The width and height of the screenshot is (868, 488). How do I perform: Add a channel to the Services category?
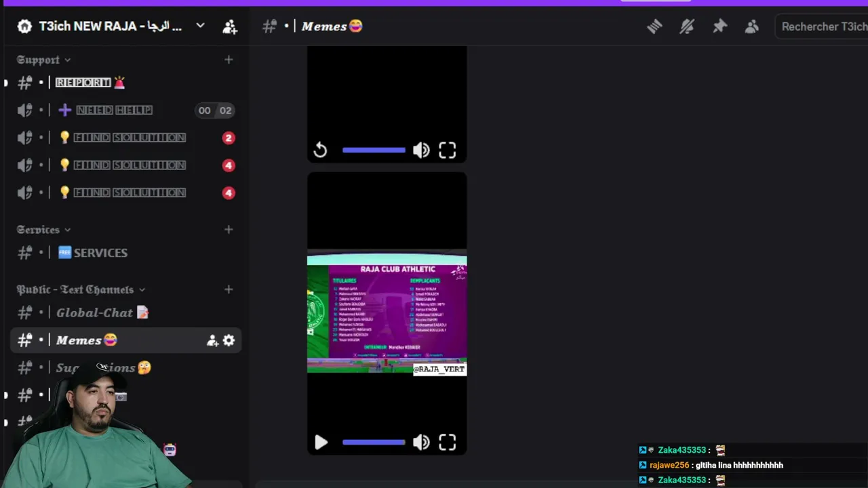229,230
